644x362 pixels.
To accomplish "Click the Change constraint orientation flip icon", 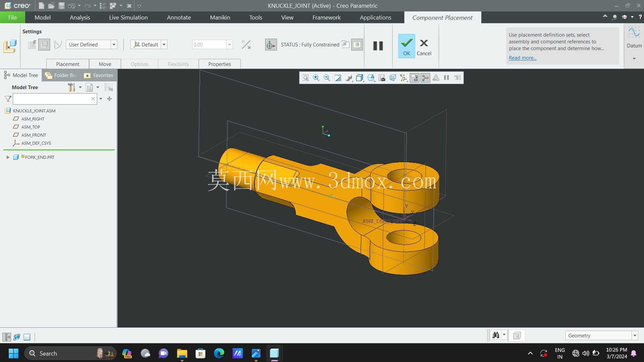I will point(246,45).
